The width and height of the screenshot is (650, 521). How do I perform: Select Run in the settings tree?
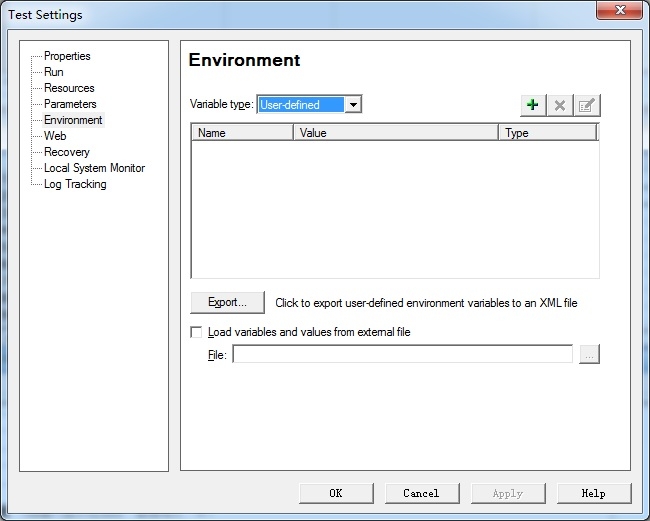pos(54,72)
